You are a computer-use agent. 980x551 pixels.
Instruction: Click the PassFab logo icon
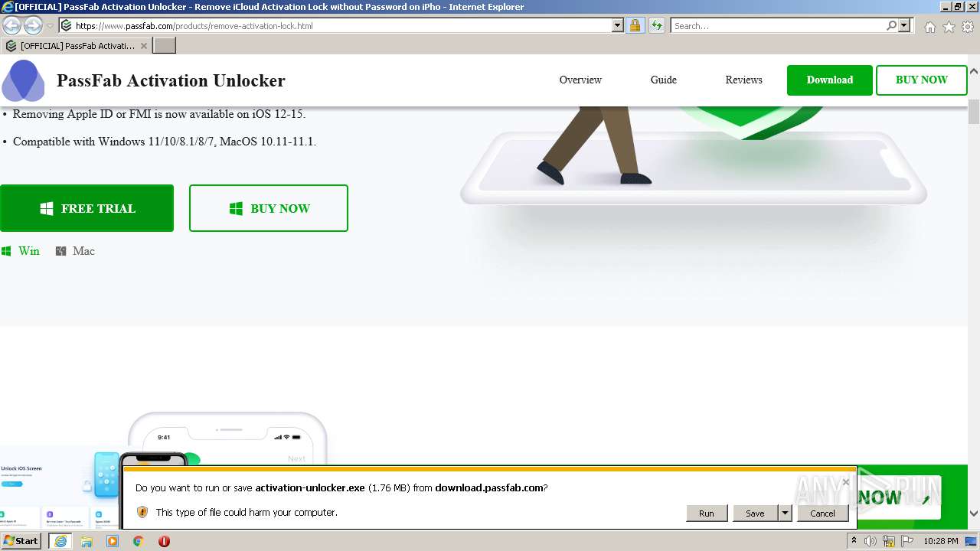click(x=24, y=80)
